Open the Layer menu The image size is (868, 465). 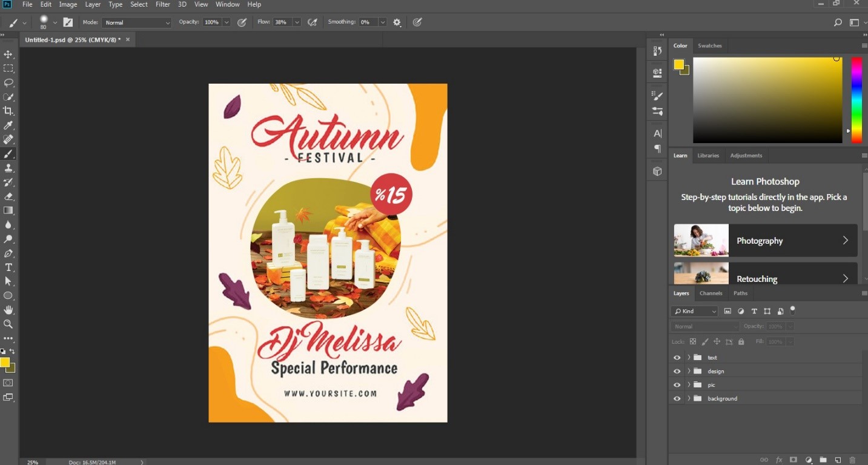pos(93,4)
